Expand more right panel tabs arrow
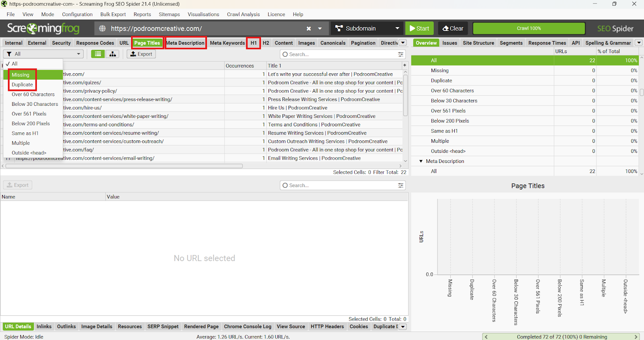The image size is (644, 340). [x=639, y=43]
